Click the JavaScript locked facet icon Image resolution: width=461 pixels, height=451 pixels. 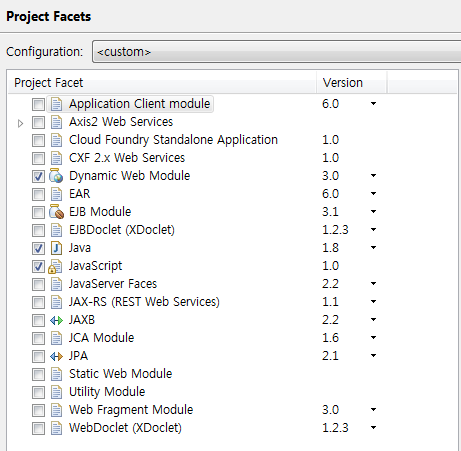[x=55, y=266]
